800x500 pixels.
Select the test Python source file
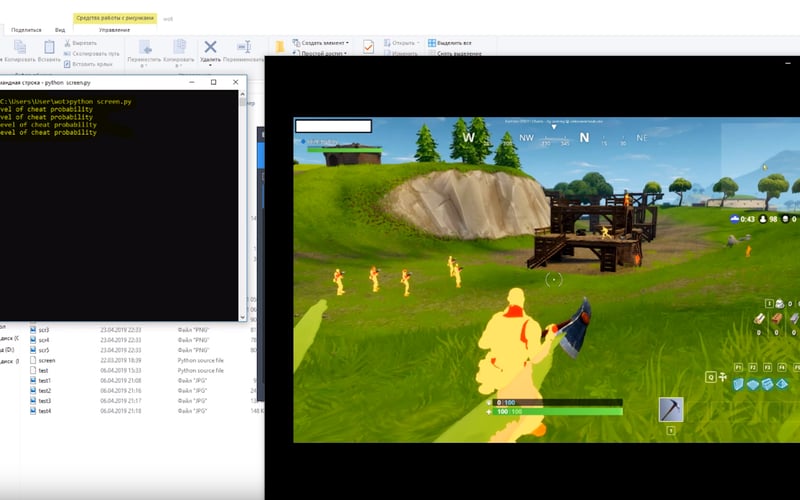tap(43, 371)
